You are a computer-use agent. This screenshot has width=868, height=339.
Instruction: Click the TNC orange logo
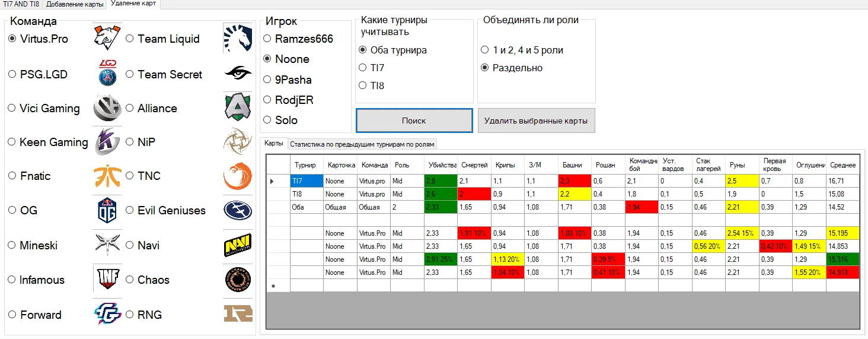pyautogui.click(x=238, y=176)
